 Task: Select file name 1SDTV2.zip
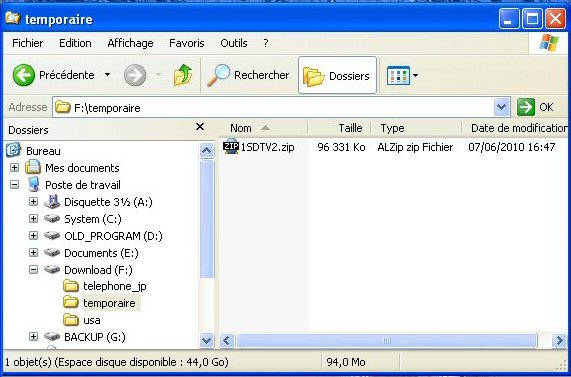268,147
